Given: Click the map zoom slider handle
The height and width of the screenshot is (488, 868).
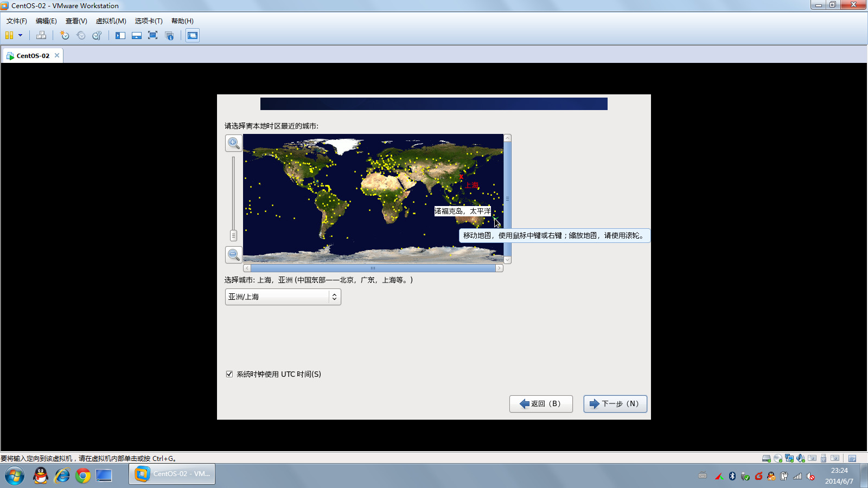Looking at the screenshot, I should coord(233,236).
